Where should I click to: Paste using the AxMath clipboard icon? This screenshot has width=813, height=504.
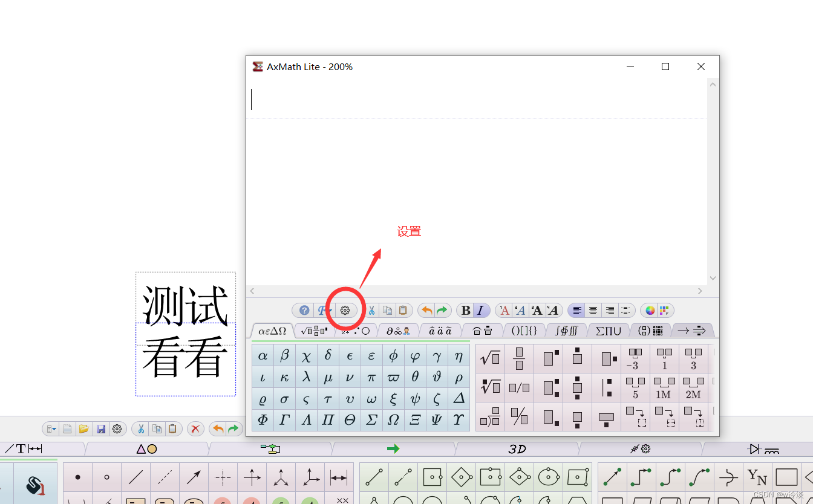(403, 311)
